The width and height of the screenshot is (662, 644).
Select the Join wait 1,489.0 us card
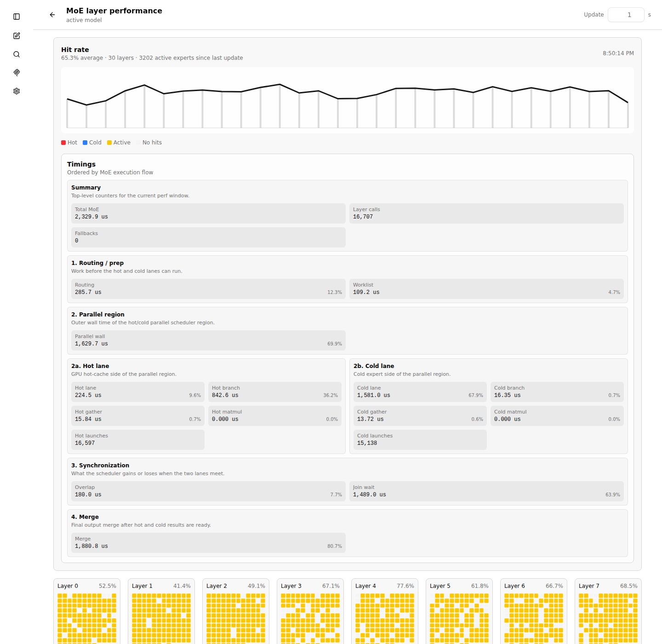(486, 491)
